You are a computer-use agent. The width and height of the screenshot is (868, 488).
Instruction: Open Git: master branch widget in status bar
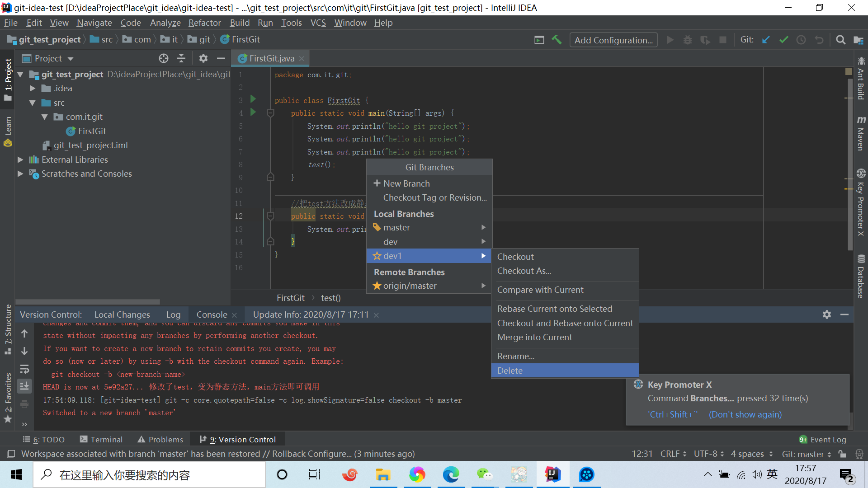click(807, 454)
